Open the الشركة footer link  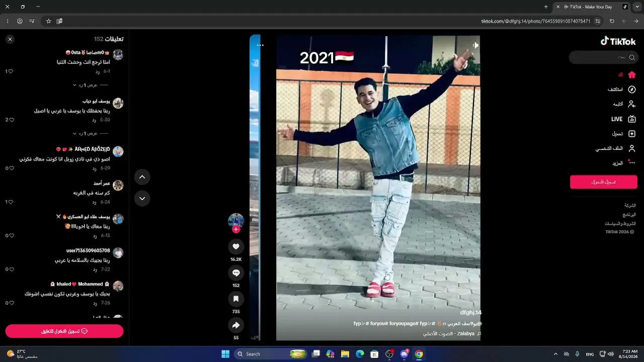630,206
